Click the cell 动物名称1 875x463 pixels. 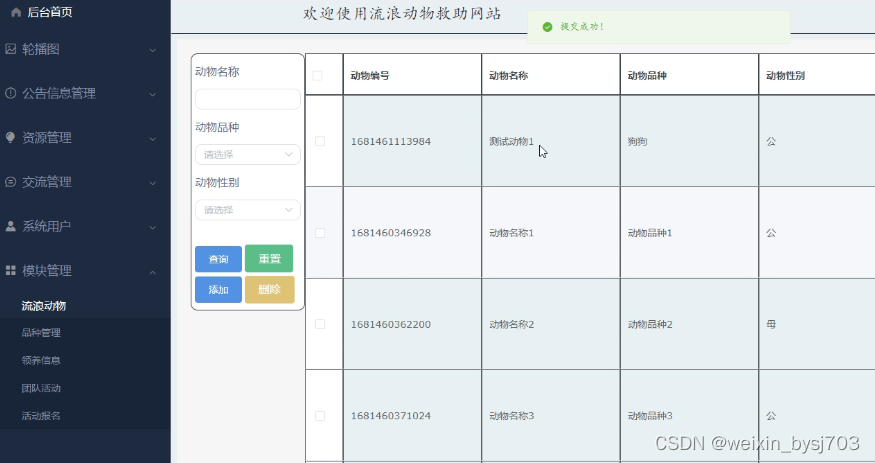[x=511, y=233]
